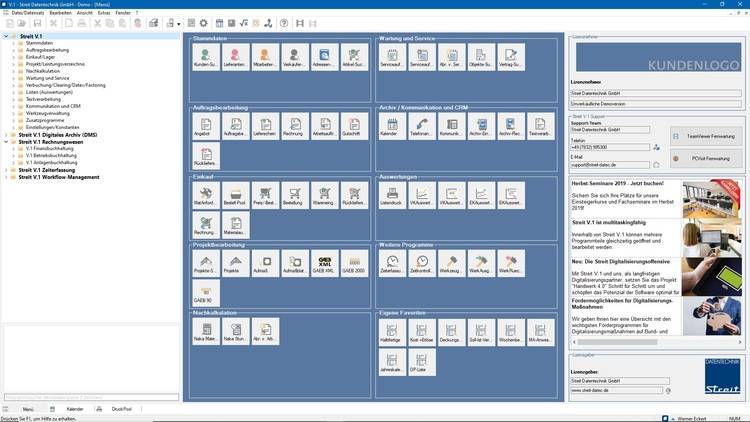This screenshot has width=750, height=422.
Task: Open the lock toolbar dropdown arrow
Action: [178, 23]
